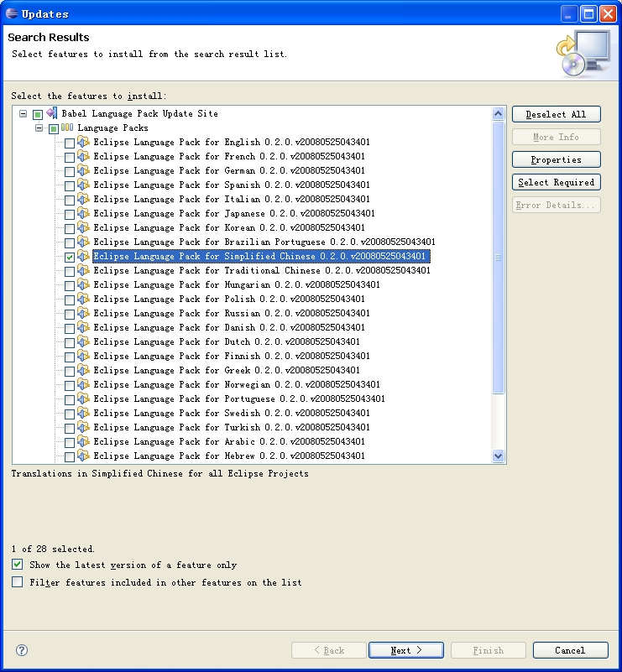Uncheck the Simplified Chinese language pack checkbox
The height and width of the screenshot is (672, 622).
(70, 258)
